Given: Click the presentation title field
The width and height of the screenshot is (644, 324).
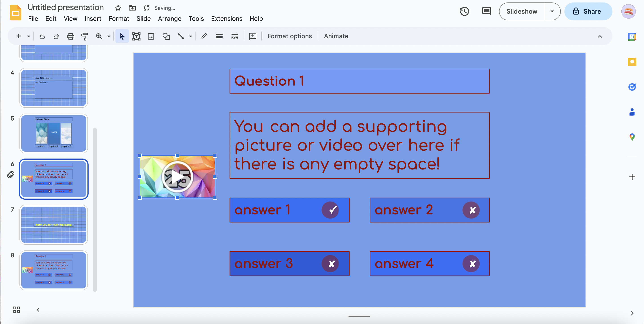Looking at the screenshot, I should [x=66, y=8].
